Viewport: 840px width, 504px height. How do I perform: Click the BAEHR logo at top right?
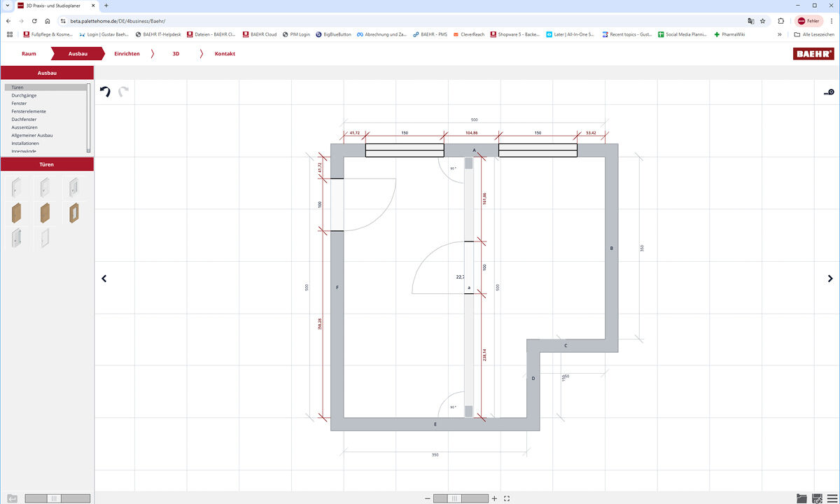[813, 52]
